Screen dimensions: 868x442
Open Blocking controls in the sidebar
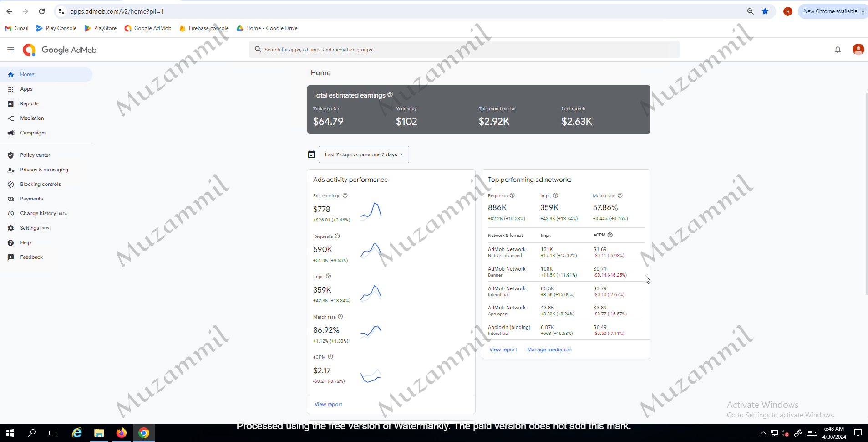[46, 184]
